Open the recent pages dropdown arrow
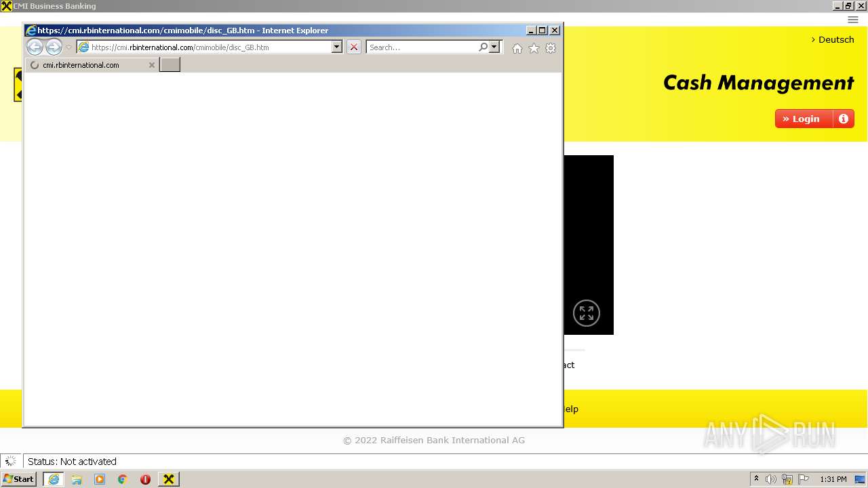The height and width of the screenshot is (488, 868). coord(68,47)
